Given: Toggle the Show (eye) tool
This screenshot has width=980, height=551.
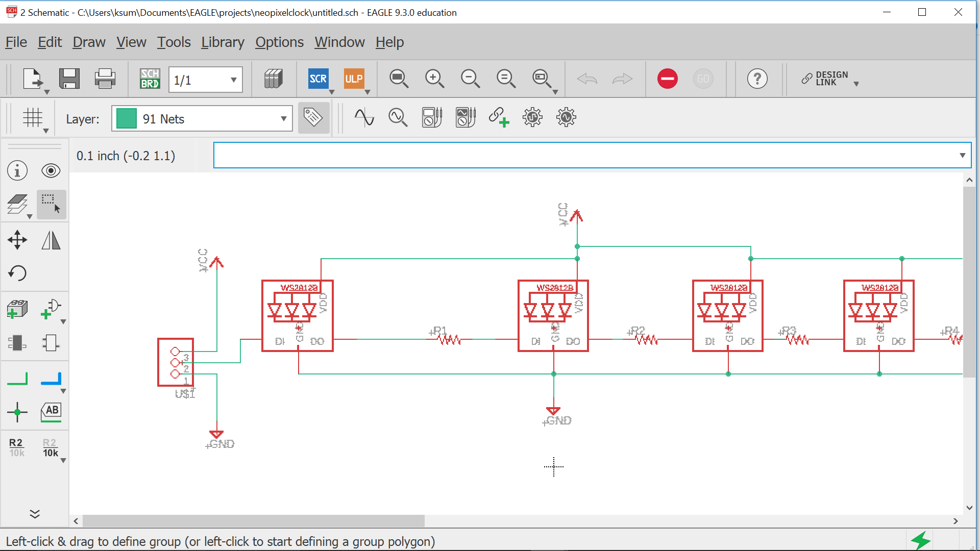Looking at the screenshot, I should [51, 170].
